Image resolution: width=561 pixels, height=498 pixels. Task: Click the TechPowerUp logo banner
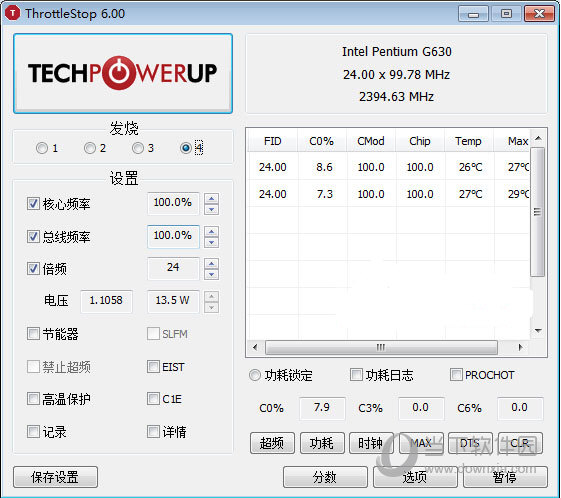coord(123,73)
